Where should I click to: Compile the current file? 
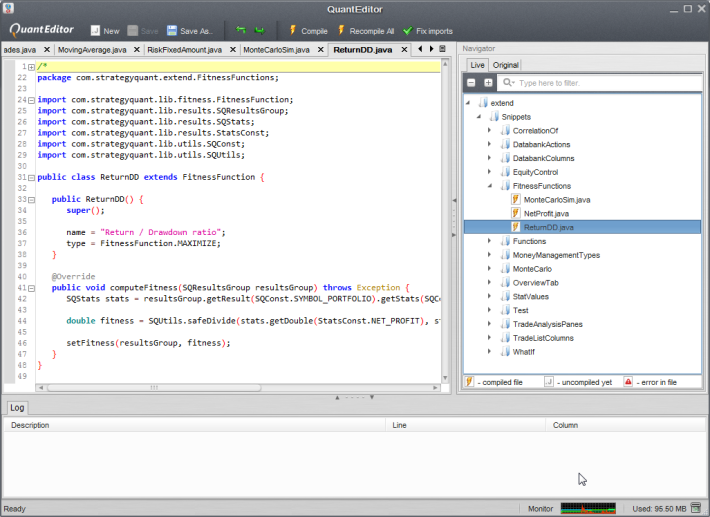(x=308, y=31)
